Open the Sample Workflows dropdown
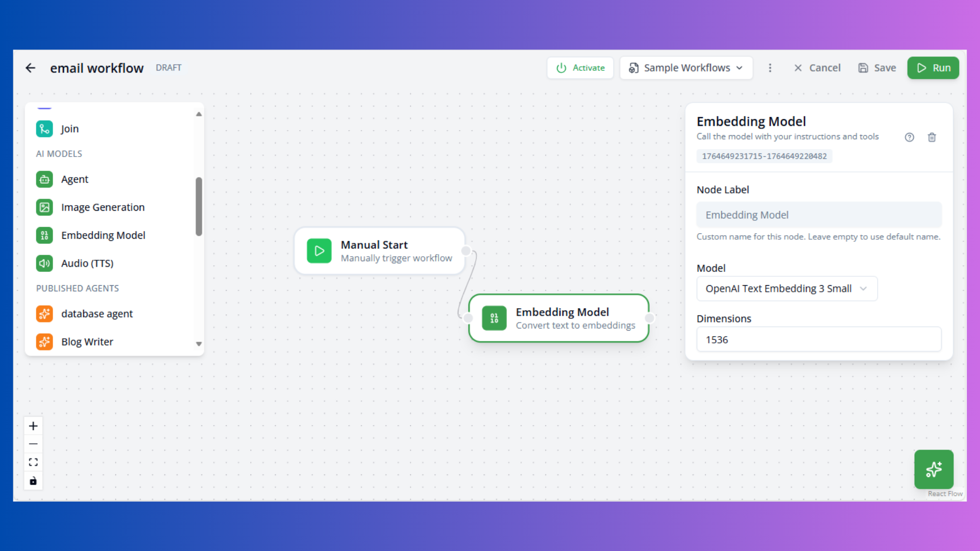 tap(685, 67)
